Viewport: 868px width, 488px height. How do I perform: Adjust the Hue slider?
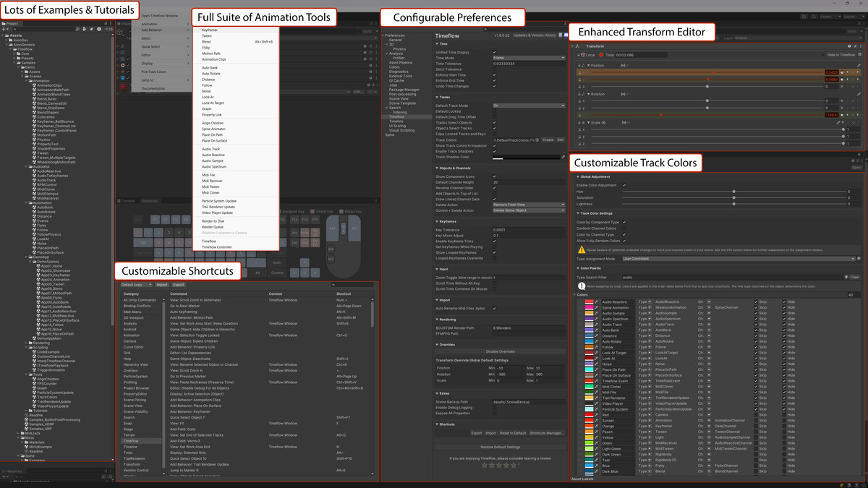click(x=734, y=192)
